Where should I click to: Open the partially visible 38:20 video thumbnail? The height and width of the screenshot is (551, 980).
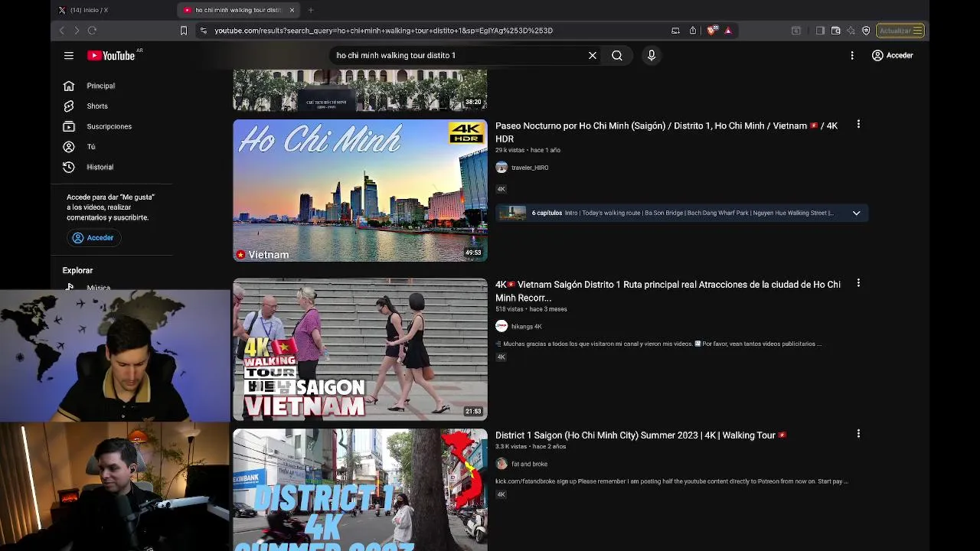pos(360,90)
